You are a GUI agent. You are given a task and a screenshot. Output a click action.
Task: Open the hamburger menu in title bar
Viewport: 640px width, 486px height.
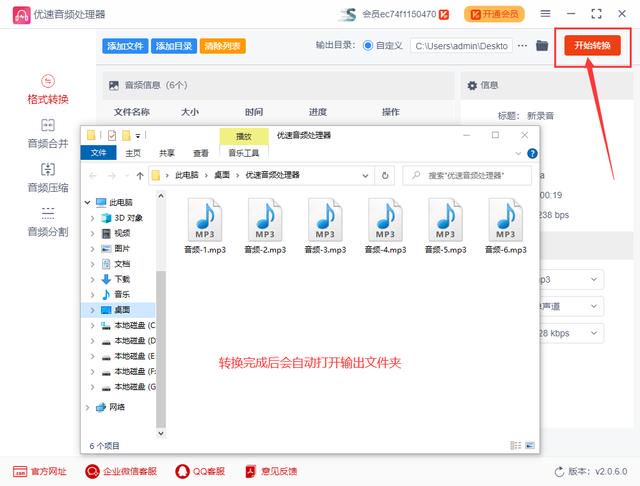[x=545, y=14]
